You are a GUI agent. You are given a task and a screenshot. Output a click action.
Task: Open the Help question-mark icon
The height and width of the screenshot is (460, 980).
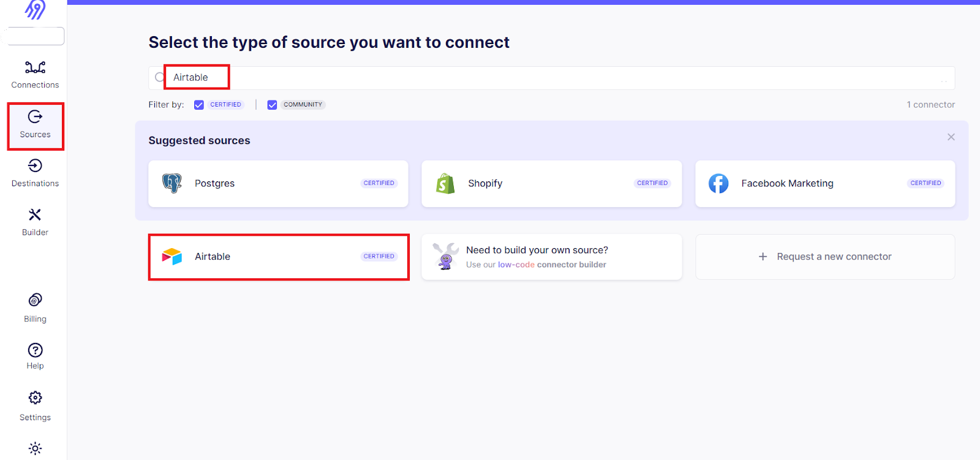coord(35,350)
